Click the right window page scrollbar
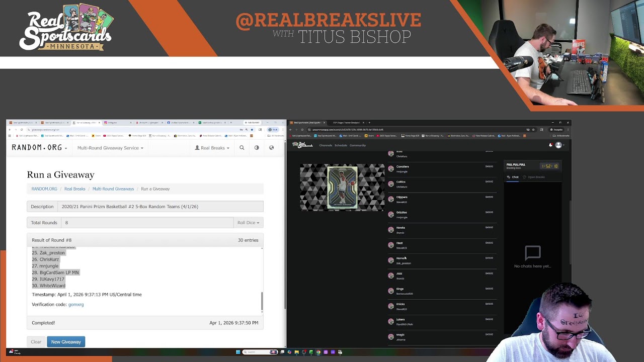 pyautogui.click(x=570, y=231)
